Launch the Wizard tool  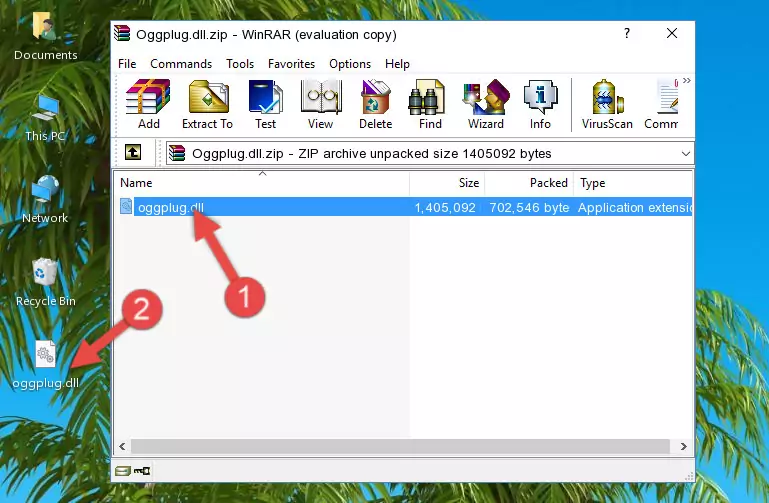(x=486, y=104)
